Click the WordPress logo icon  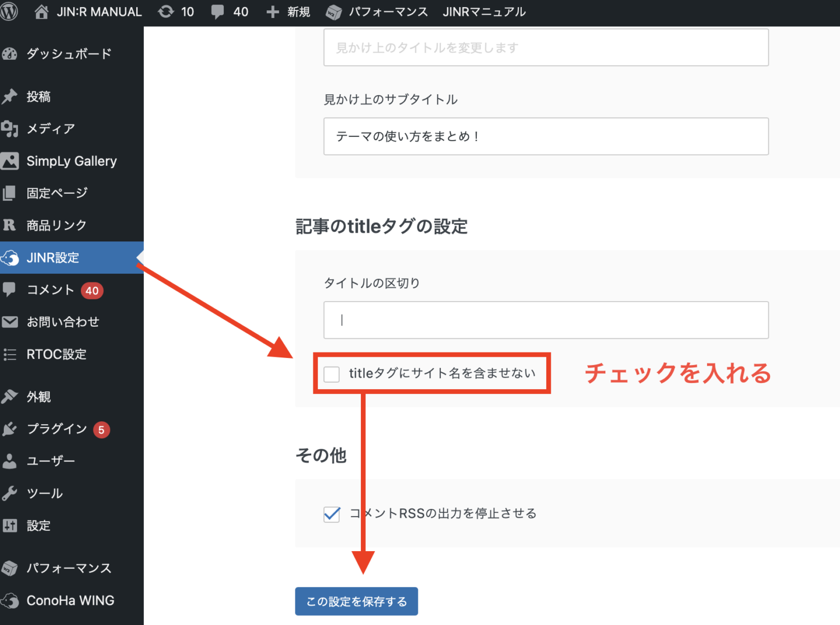tap(9, 11)
